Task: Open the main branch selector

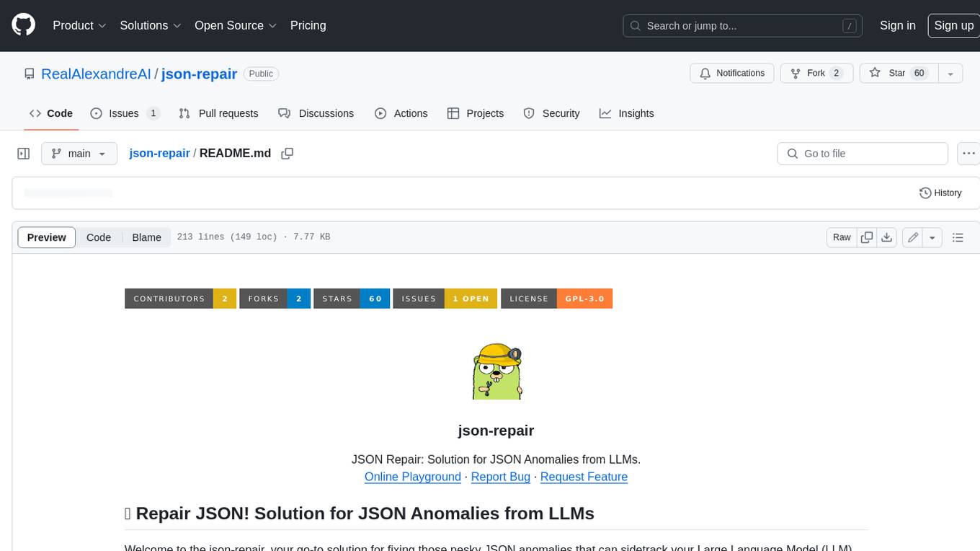Action: (79, 154)
